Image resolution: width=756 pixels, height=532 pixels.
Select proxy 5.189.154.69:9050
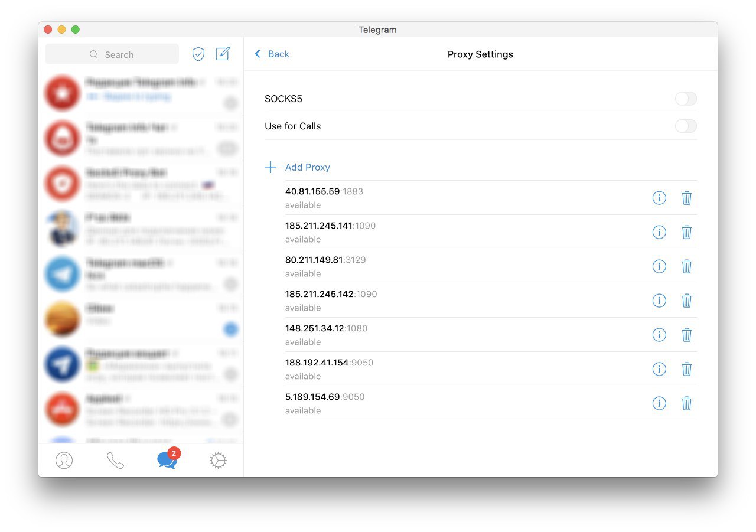(x=491, y=403)
